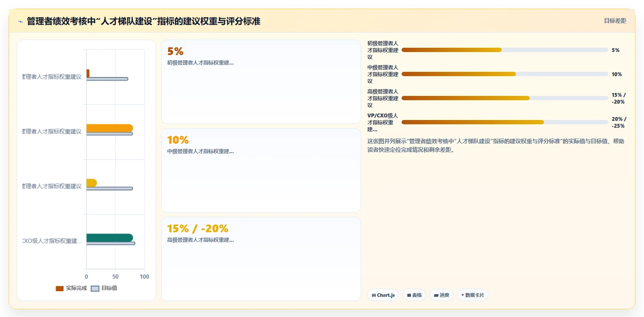Click 初级管理者人才指标权重建议 progress row label
The width and height of the screenshot is (644, 317).
click(383, 50)
